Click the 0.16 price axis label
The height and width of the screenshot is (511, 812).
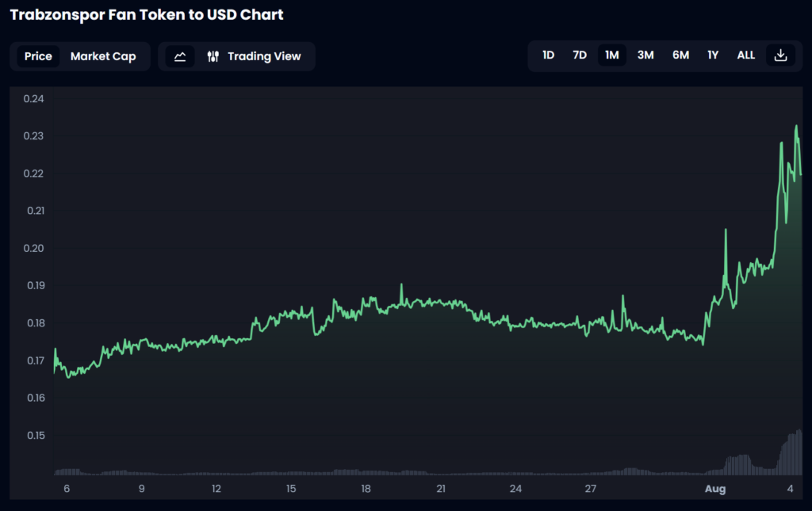pos(36,398)
